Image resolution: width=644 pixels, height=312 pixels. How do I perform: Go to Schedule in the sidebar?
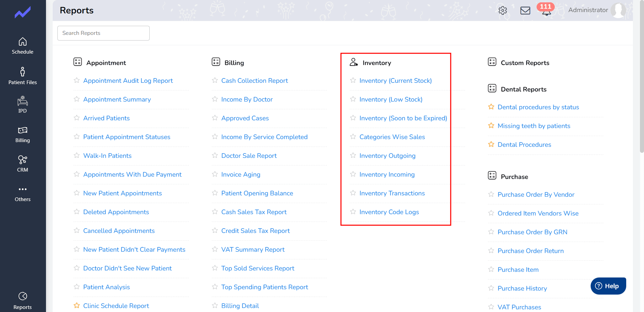point(22,46)
